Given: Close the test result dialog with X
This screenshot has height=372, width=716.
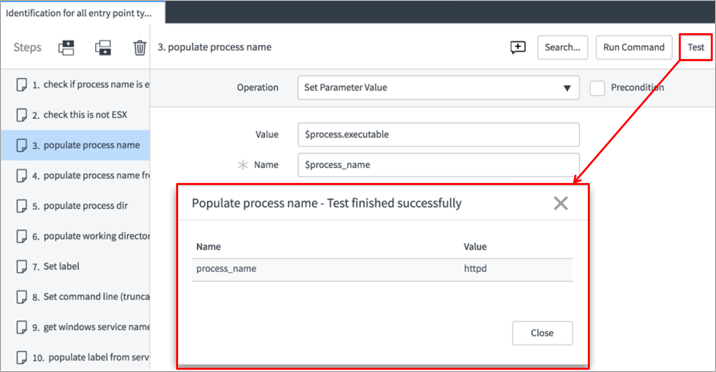Looking at the screenshot, I should [561, 203].
